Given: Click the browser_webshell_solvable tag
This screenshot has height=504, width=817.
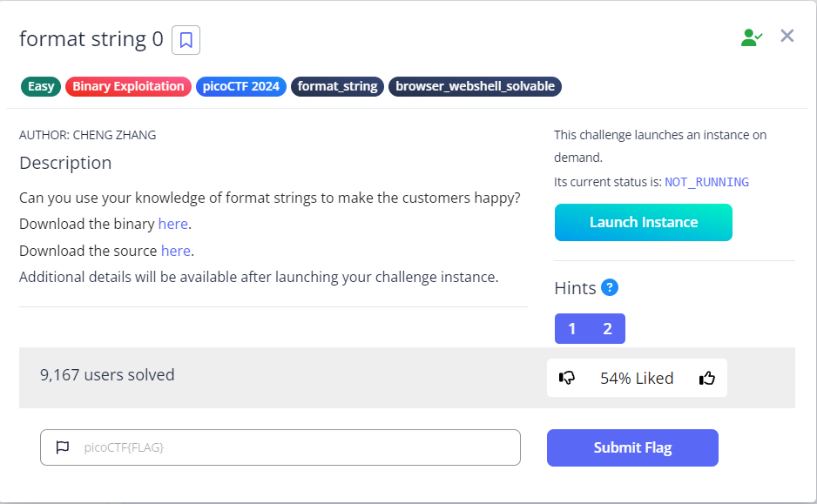Looking at the screenshot, I should click(475, 86).
